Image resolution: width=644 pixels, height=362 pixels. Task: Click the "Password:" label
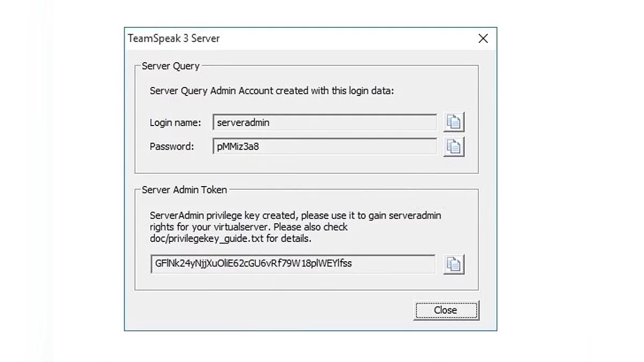click(172, 146)
